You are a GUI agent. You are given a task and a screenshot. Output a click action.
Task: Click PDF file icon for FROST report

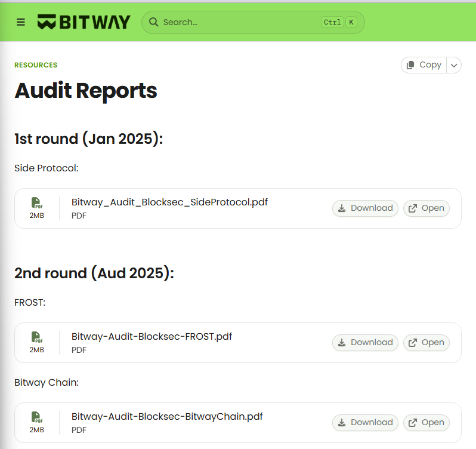pyautogui.click(x=37, y=337)
